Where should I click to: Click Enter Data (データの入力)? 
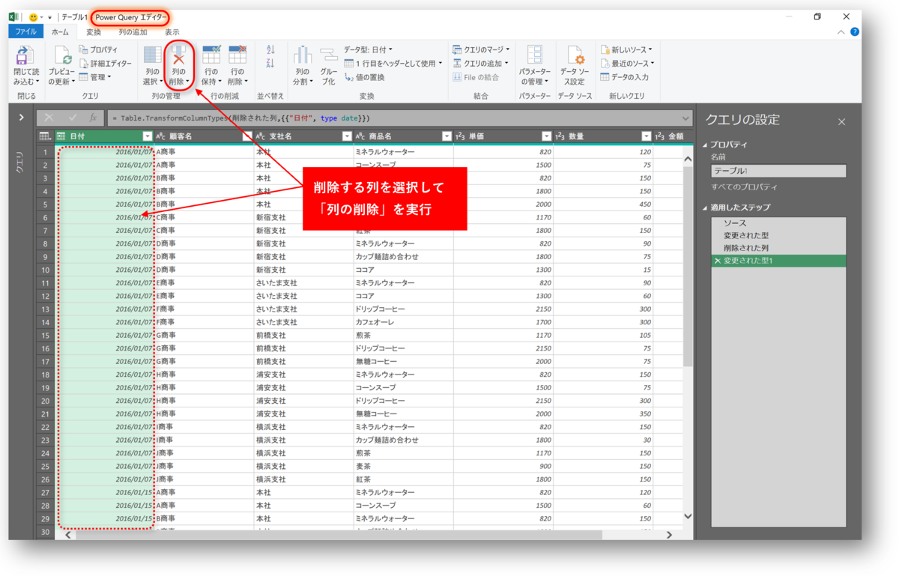[x=625, y=77]
